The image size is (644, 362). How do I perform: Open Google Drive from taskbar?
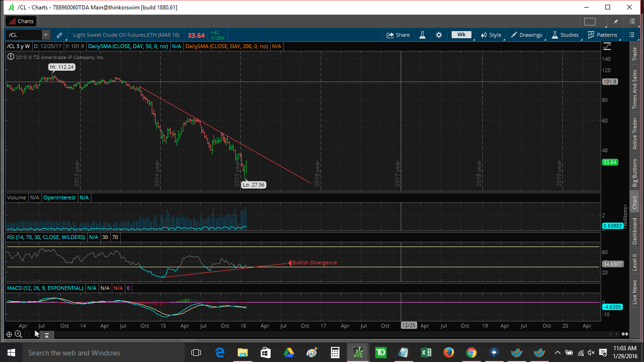tap(289, 353)
